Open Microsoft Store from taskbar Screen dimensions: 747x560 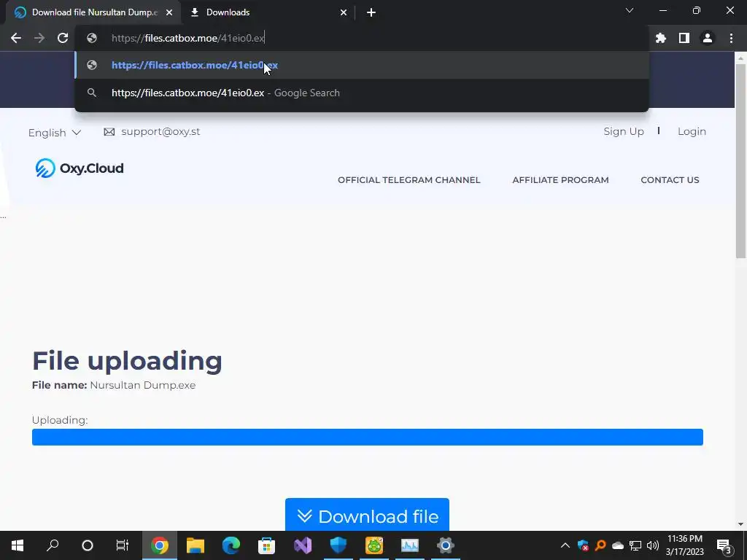pyautogui.click(x=267, y=545)
